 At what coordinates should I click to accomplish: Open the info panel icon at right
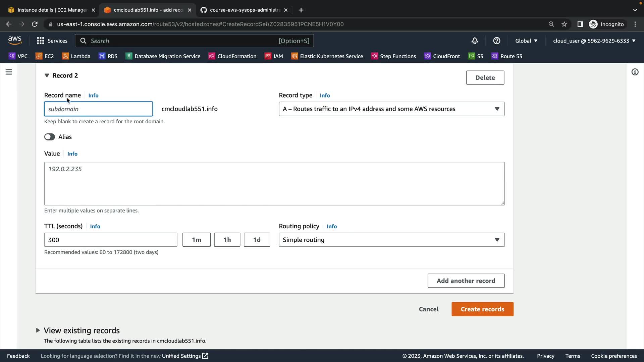coord(635,72)
